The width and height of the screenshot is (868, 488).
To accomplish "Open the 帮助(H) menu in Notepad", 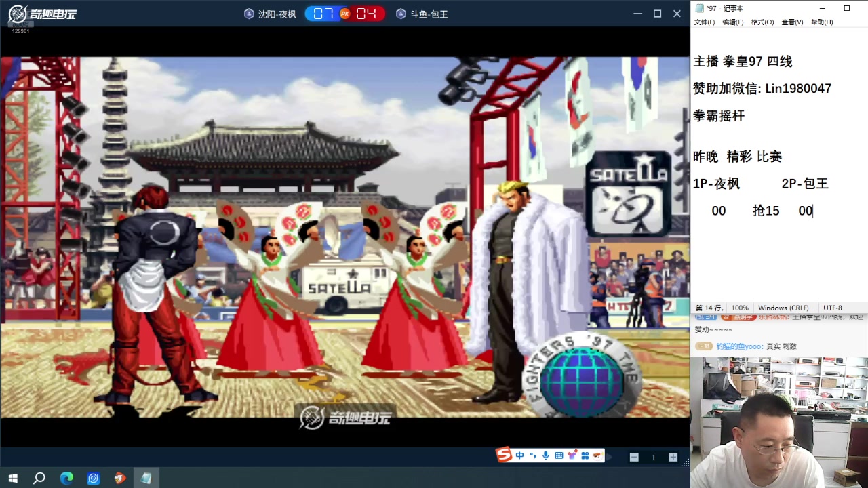I will coord(822,22).
